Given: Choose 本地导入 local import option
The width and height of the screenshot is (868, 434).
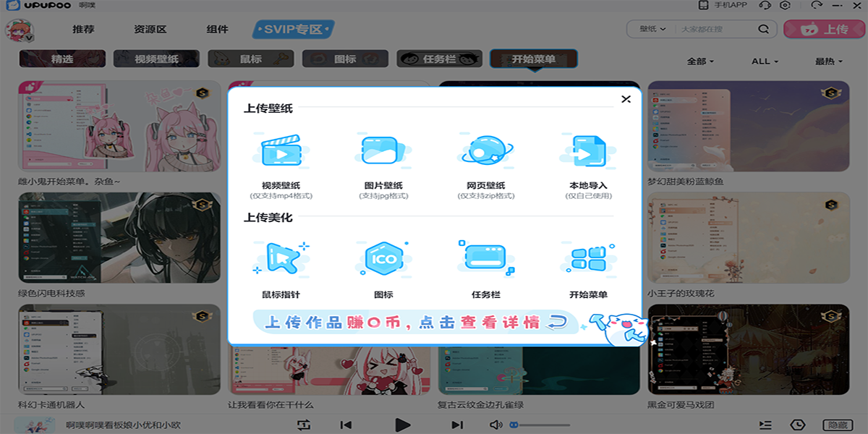Looking at the screenshot, I should [587, 152].
